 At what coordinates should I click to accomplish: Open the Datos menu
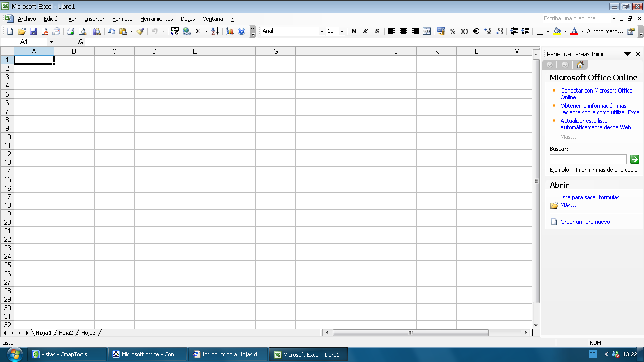tap(188, 19)
